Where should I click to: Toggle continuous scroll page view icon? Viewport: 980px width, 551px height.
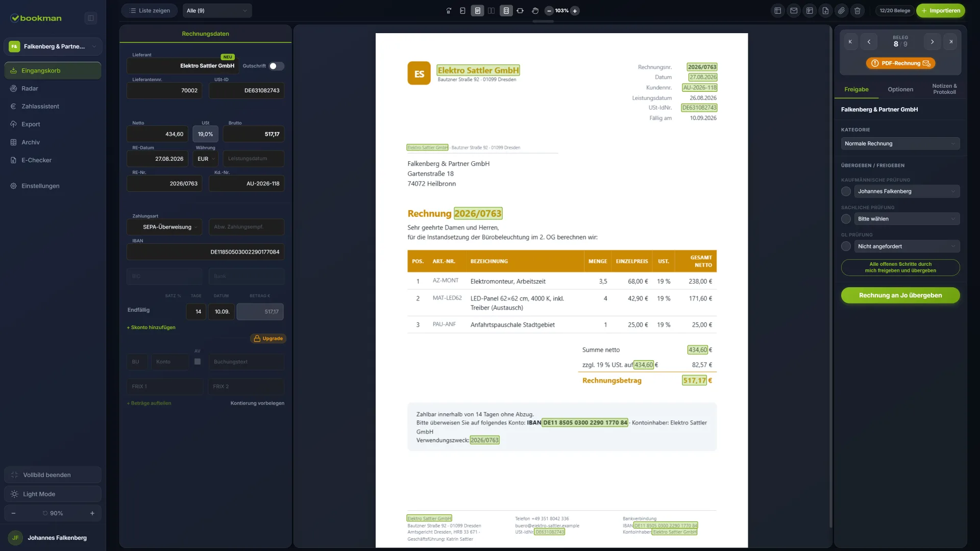(506, 11)
